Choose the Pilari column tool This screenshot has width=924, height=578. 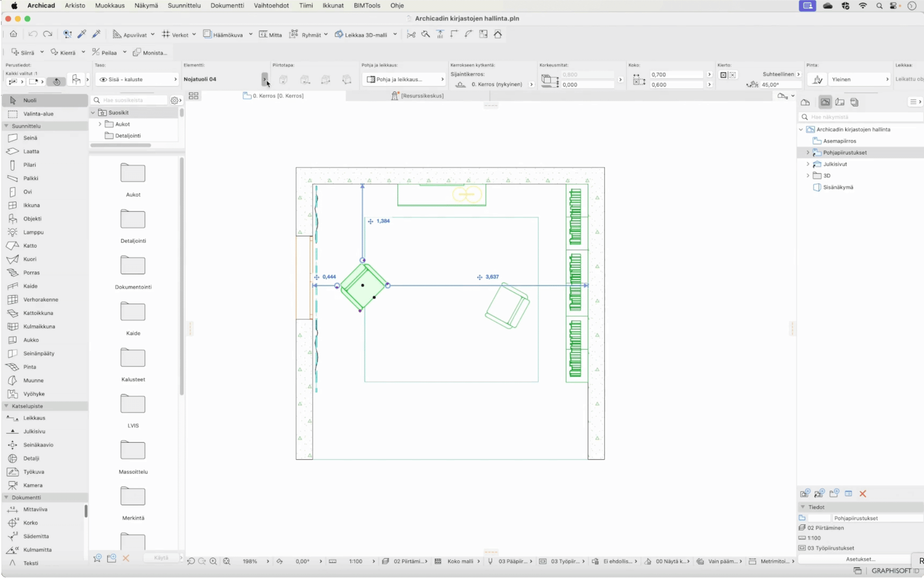[45, 165]
